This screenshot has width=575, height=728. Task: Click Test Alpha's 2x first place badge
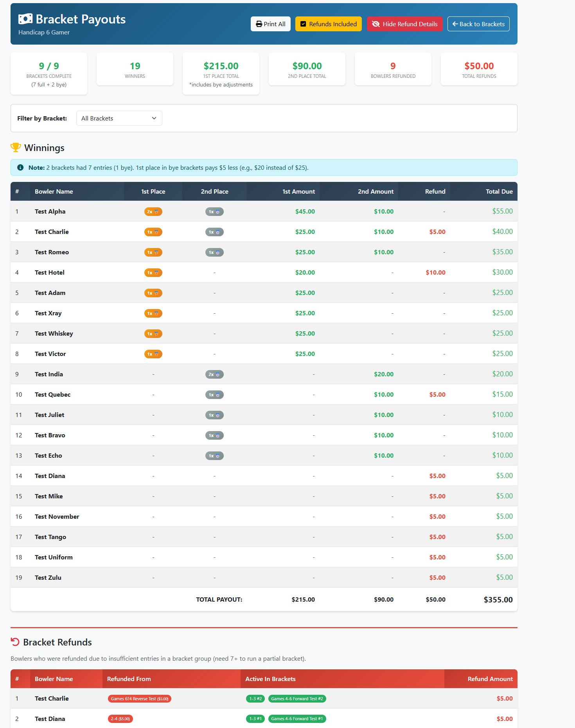pyautogui.click(x=153, y=212)
